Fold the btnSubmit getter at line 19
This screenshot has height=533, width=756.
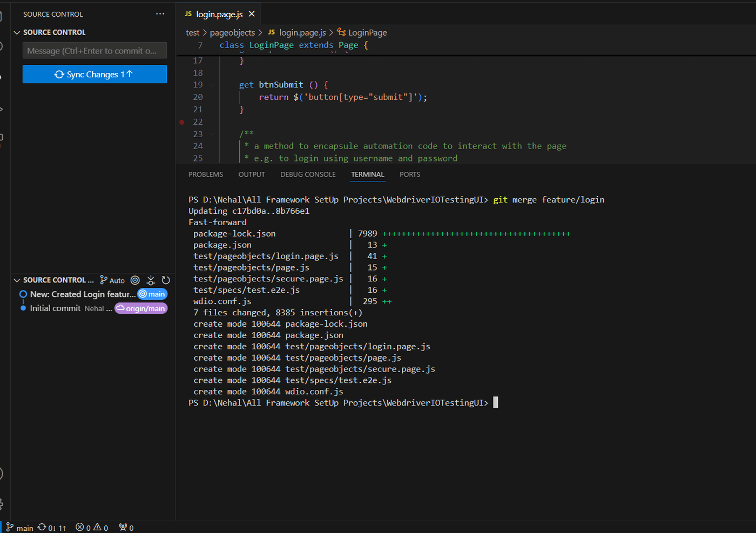[212, 85]
